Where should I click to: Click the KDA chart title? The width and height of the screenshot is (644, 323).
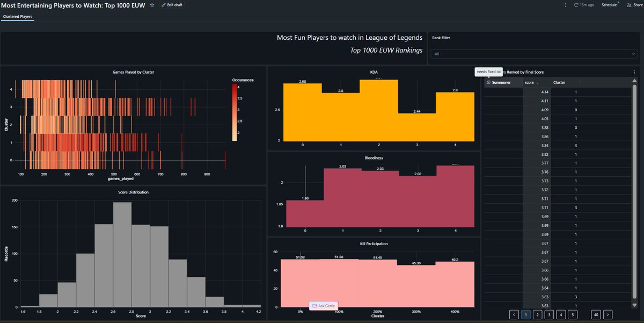(x=374, y=71)
